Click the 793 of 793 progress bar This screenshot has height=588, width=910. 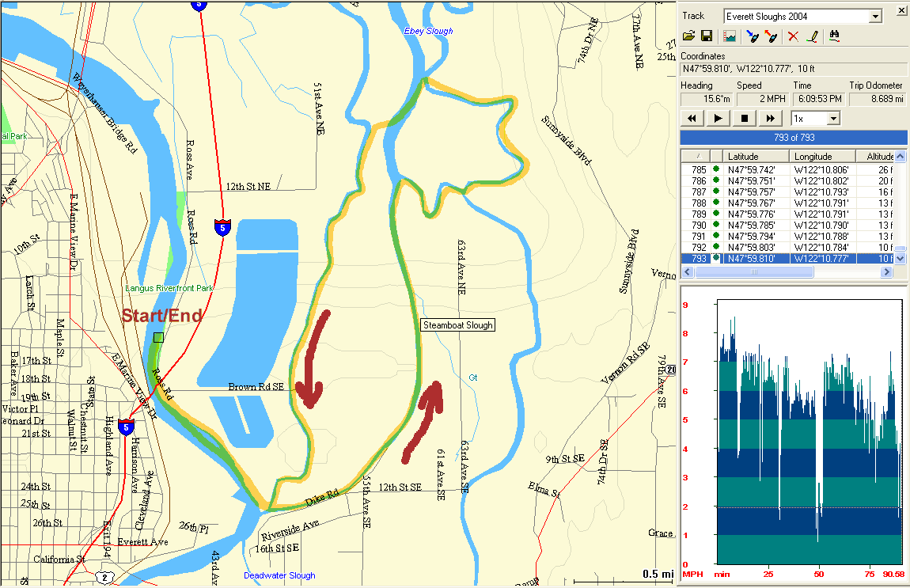point(794,138)
